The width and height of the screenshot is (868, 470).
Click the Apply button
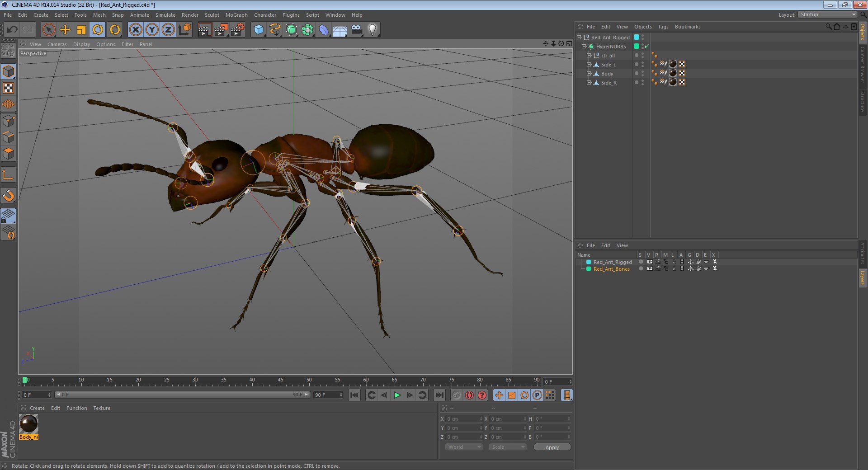pyautogui.click(x=552, y=447)
